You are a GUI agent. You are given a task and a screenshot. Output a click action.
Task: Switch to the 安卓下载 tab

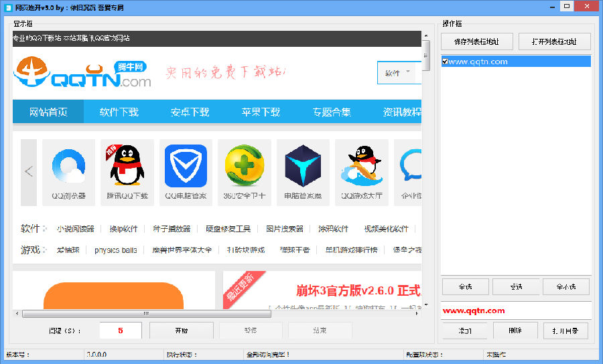[x=190, y=112]
